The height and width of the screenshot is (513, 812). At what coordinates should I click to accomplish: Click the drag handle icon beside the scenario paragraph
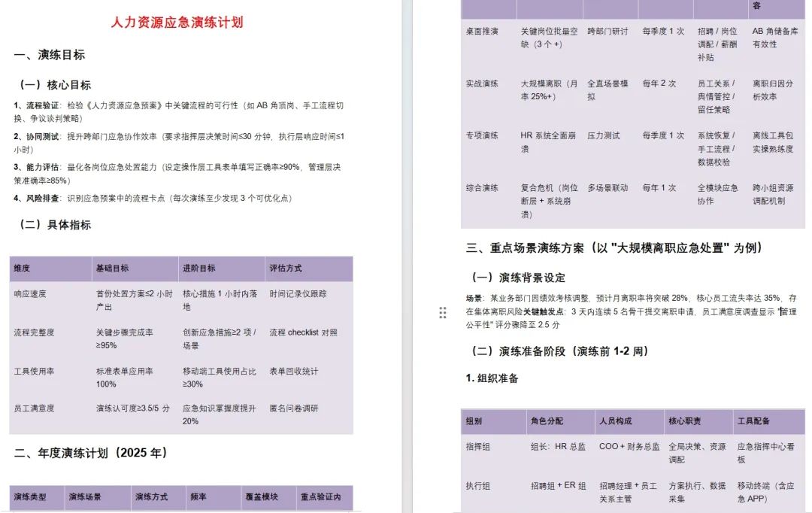(x=443, y=312)
